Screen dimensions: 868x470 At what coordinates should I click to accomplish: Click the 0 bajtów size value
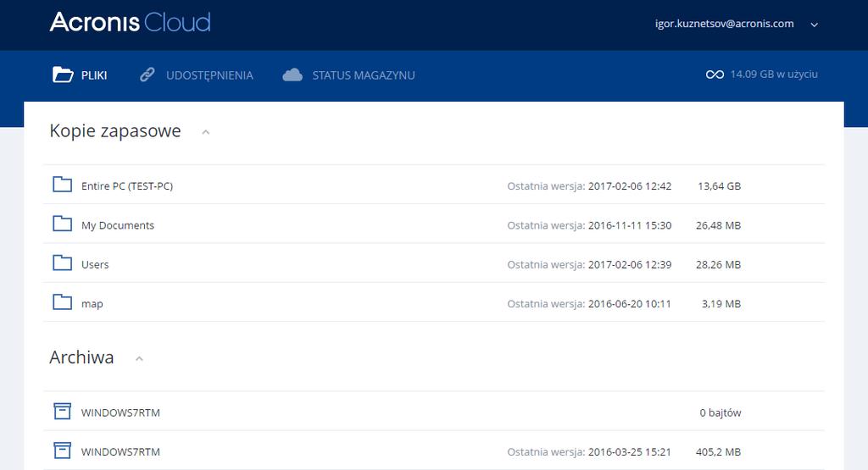721,413
